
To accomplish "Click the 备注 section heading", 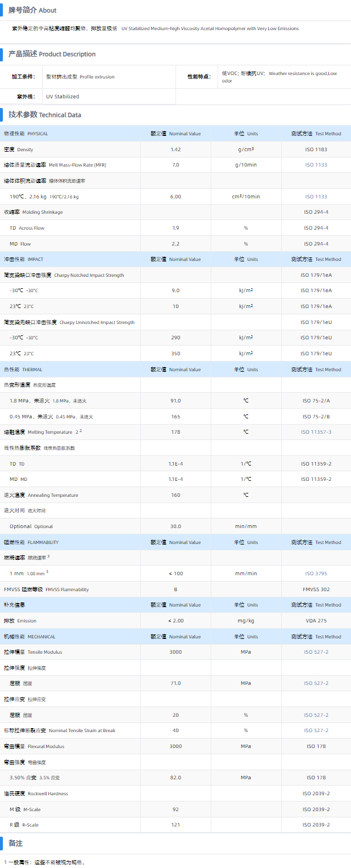I will coord(16,843).
